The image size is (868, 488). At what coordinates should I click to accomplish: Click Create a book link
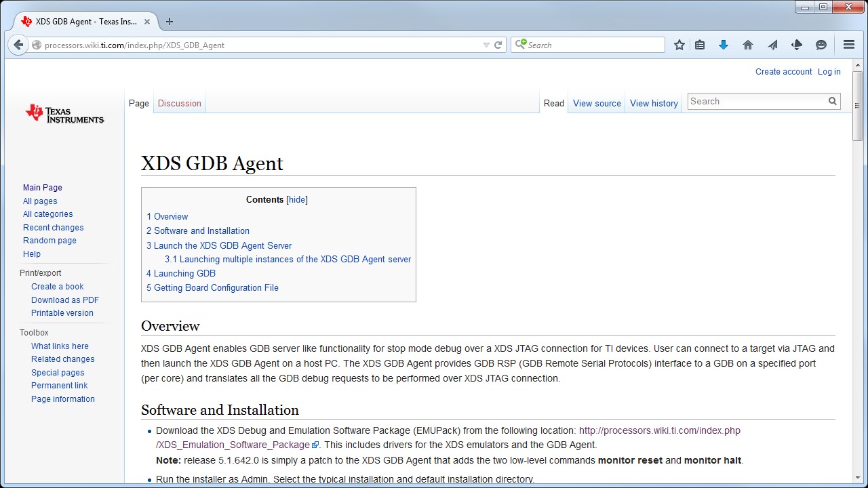click(58, 287)
